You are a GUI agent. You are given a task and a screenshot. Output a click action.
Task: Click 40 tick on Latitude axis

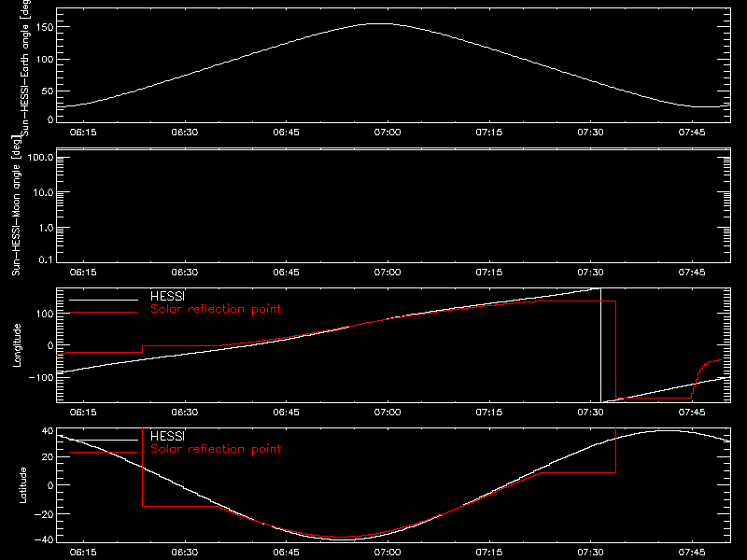48,431
